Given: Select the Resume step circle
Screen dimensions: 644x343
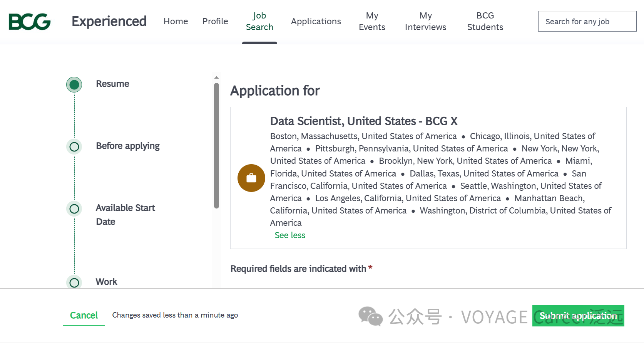Looking at the screenshot, I should [74, 85].
